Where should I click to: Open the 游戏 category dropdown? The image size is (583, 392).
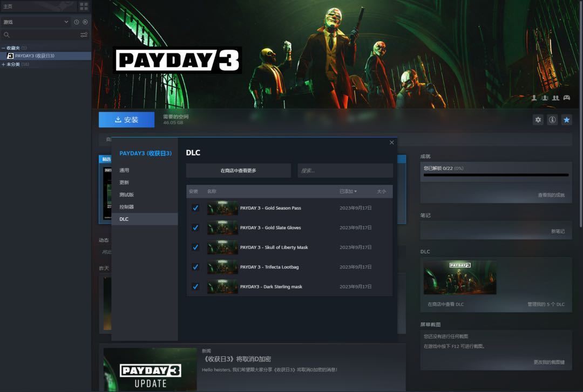click(x=36, y=22)
